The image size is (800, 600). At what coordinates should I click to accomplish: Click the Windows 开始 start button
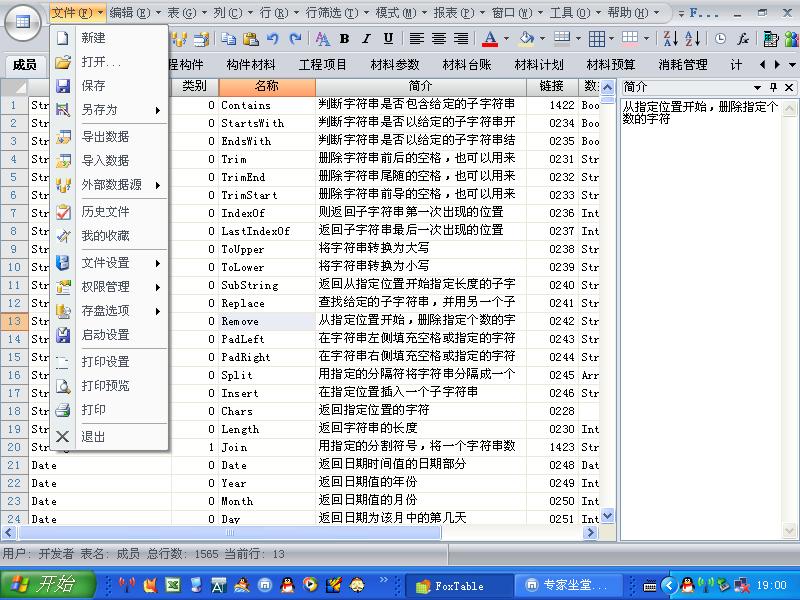[47, 585]
